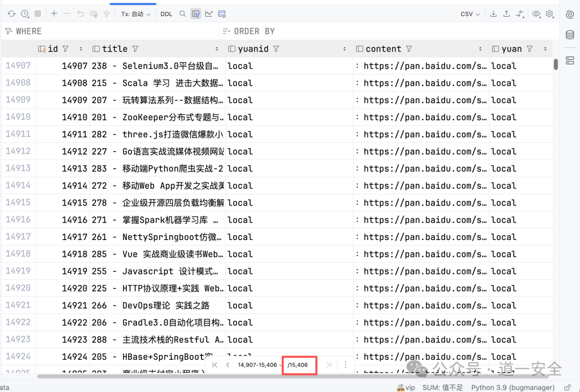The width and height of the screenshot is (580, 392).
Task: Click the DDL button in the toolbar
Action: click(166, 13)
